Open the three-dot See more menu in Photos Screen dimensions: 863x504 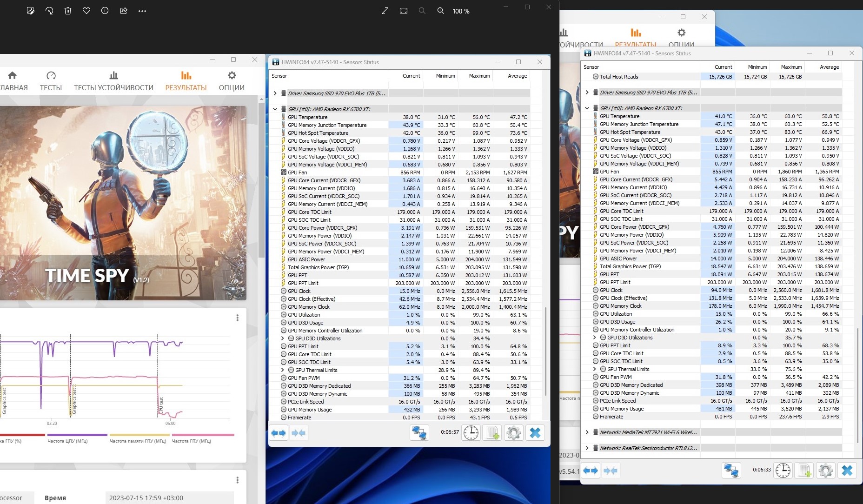coord(142,11)
